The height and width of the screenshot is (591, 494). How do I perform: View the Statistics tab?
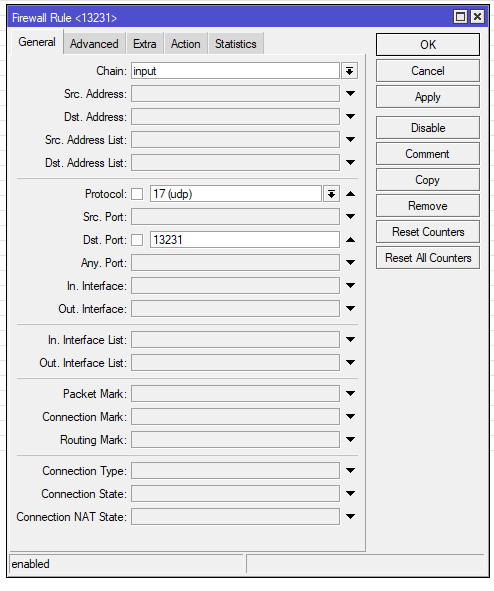[236, 44]
